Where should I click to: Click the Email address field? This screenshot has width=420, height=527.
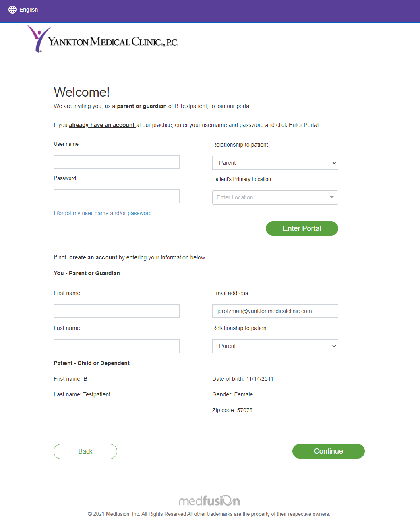tap(275, 311)
